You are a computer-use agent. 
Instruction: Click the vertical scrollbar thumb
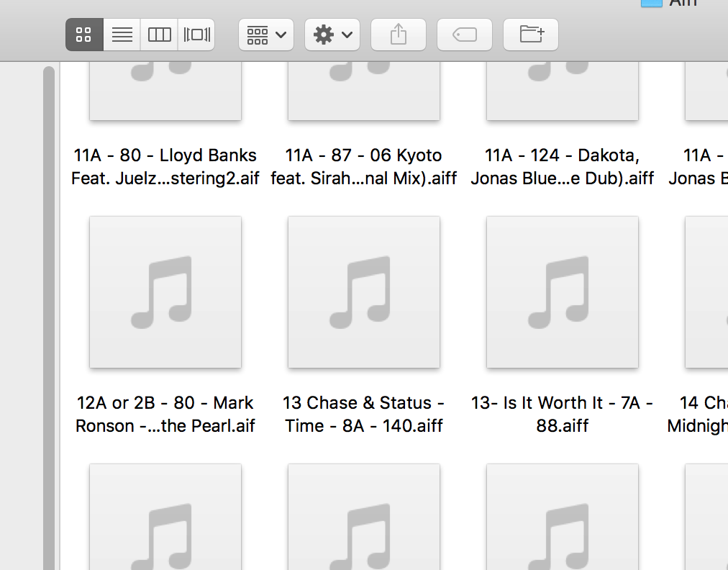pyautogui.click(x=49, y=318)
